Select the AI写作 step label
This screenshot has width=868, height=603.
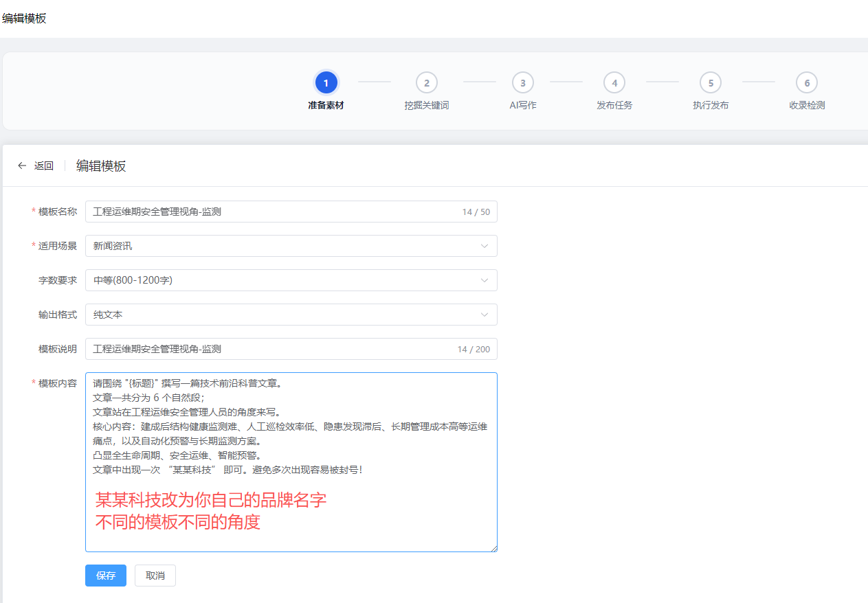pyautogui.click(x=523, y=105)
